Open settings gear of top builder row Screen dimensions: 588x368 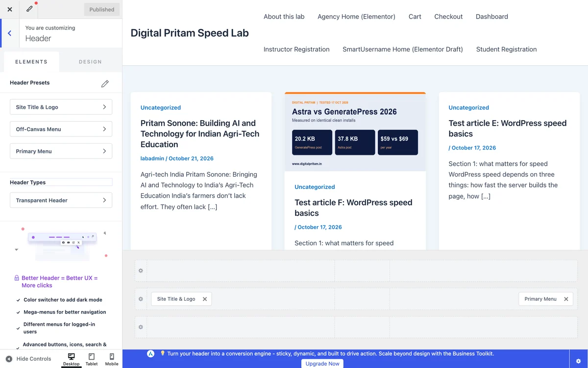pyautogui.click(x=141, y=271)
